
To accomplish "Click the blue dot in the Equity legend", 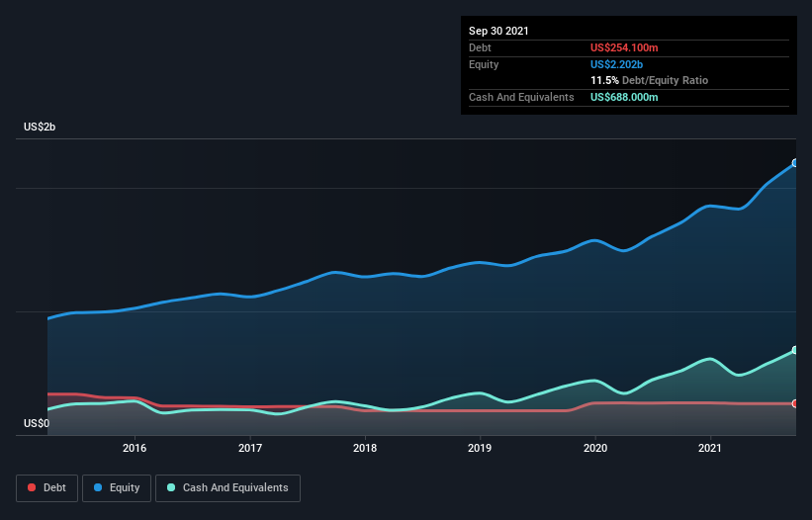I will 100,487.
